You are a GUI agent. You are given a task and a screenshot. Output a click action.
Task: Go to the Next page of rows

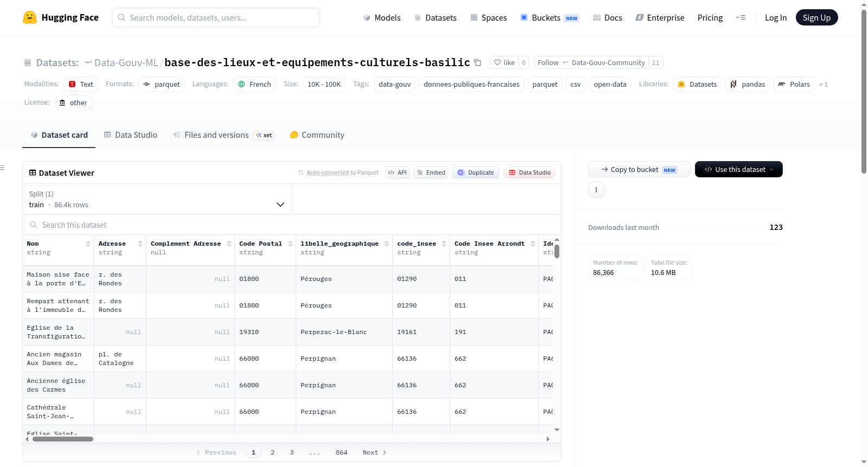374,452
